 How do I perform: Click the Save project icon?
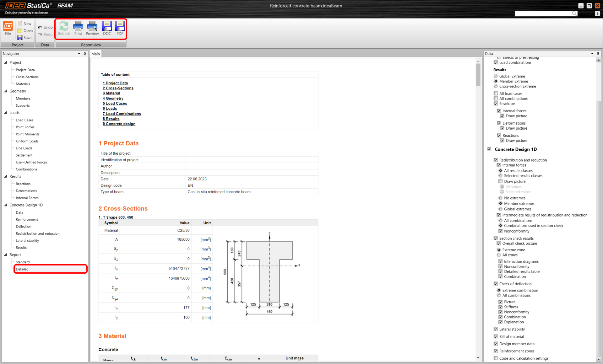20,38
